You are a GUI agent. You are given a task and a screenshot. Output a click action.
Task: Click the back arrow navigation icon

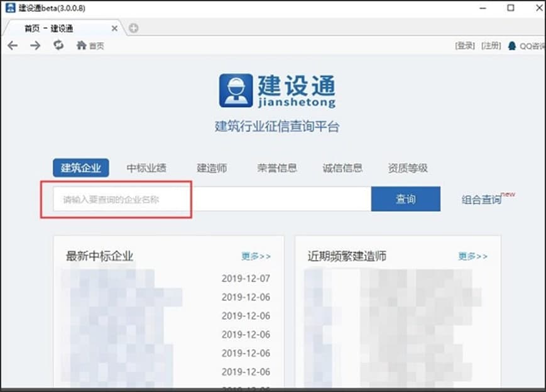coord(13,46)
